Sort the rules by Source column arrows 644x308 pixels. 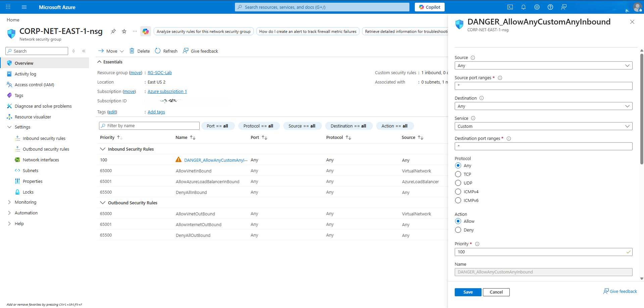[420, 138]
